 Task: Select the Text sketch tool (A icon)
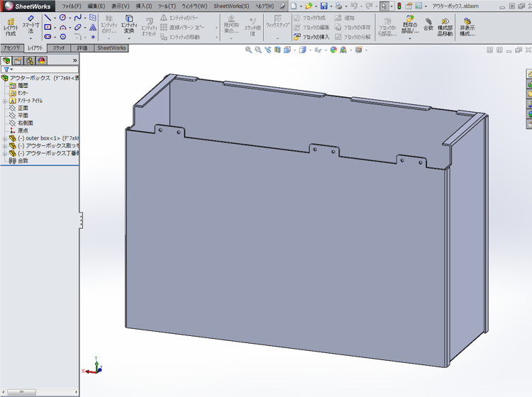point(93,27)
